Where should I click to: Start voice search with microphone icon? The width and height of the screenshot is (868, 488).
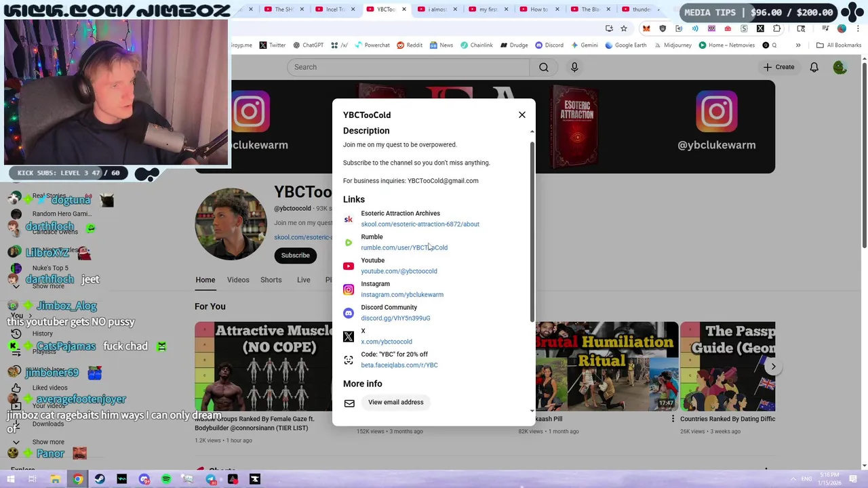574,67
